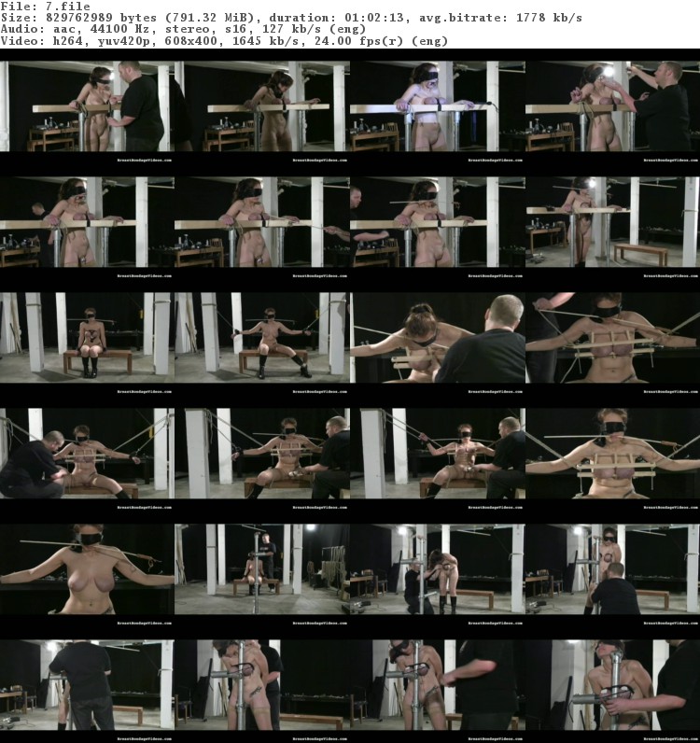Select the second thumbnail in the top row
Screen dimensions: 700x743
click(x=262, y=108)
